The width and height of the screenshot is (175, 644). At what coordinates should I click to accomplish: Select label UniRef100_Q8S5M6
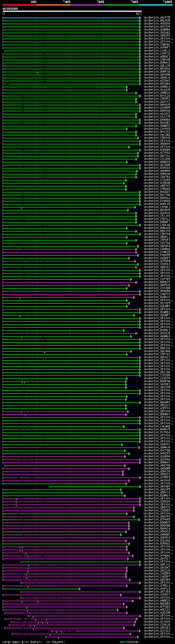point(157,75)
